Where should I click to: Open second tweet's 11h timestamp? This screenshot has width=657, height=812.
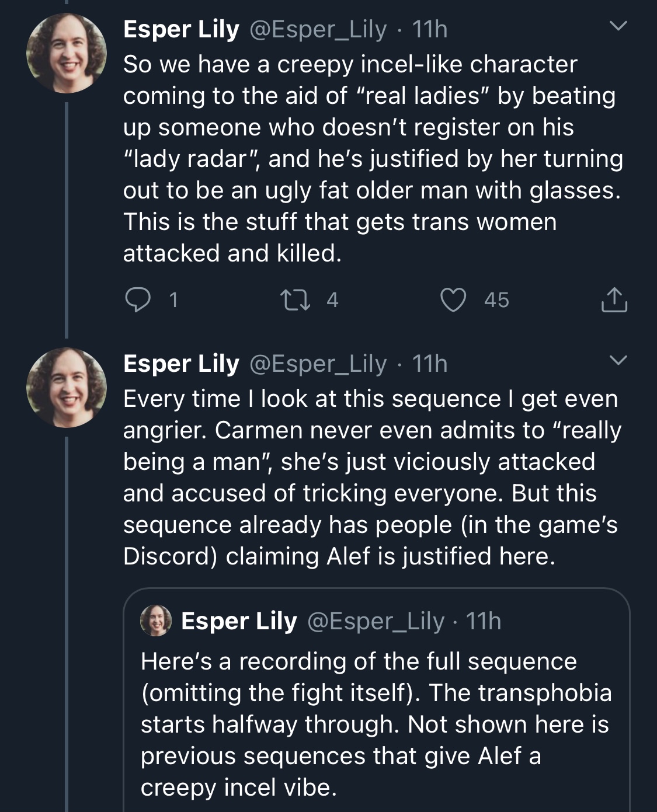(430, 364)
